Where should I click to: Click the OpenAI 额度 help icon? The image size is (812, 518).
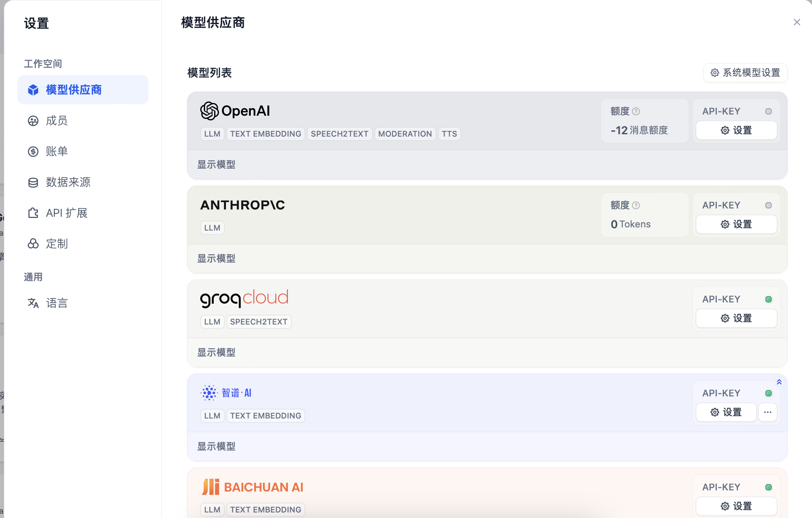[636, 111]
